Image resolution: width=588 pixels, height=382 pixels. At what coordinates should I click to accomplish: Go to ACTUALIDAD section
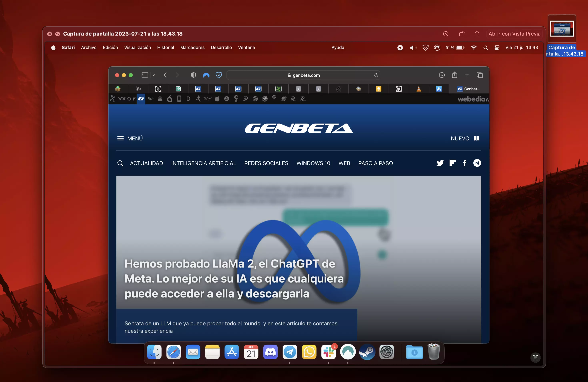tap(147, 163)
